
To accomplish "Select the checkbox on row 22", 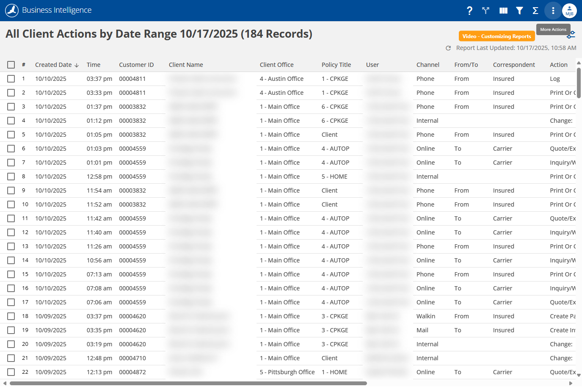I will coord(11,372).
